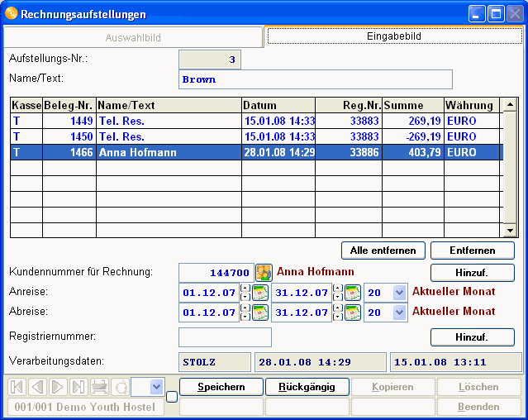This screenshot has width=528, height=420.
Task: Open calendar for first Anreise date
Action: 260,293
